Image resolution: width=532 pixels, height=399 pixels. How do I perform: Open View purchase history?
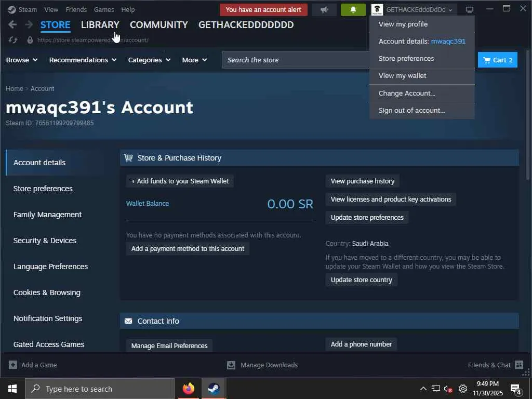tap(362, 181)
